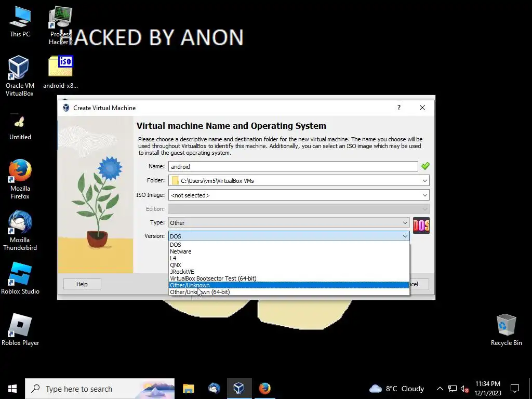Image resolution: width=532 pixels, height=399 pixels.
Task: Select the android-x86 ISO file icon
Action: 60,72
